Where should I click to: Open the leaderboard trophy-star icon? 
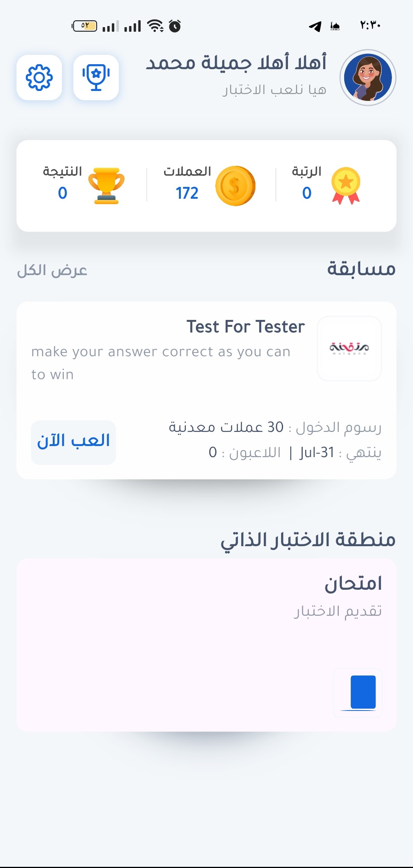pyautogui.click(x=96, y=78)
